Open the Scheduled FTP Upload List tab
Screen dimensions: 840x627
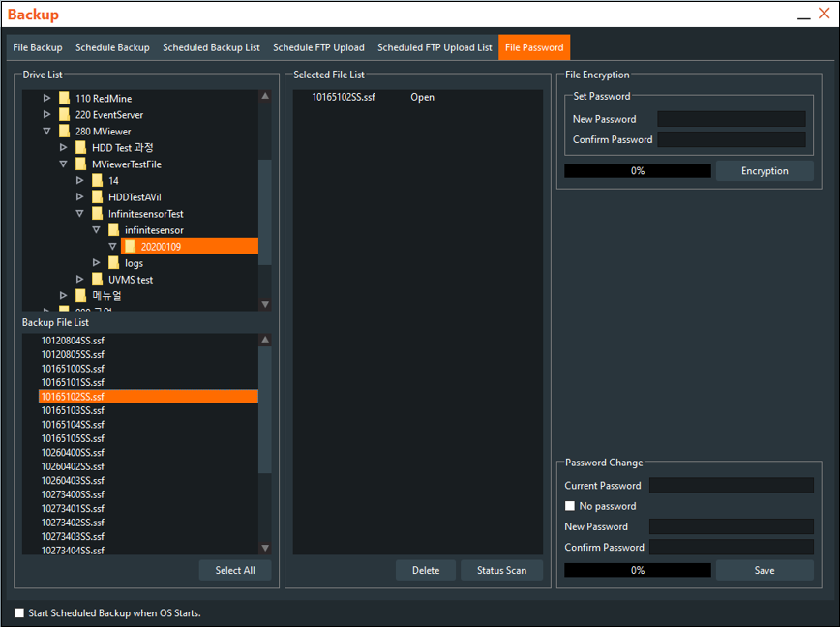coord(435,47)
